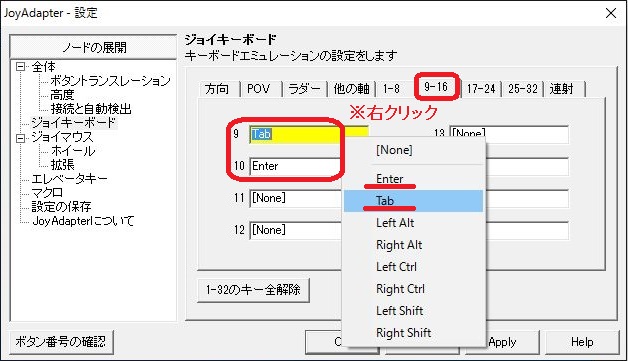Open マクロ settings in tree

(47, 193)
